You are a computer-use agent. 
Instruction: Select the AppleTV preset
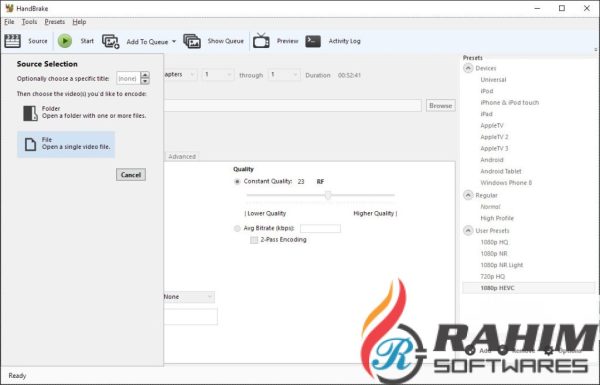[x=492, y=126]
